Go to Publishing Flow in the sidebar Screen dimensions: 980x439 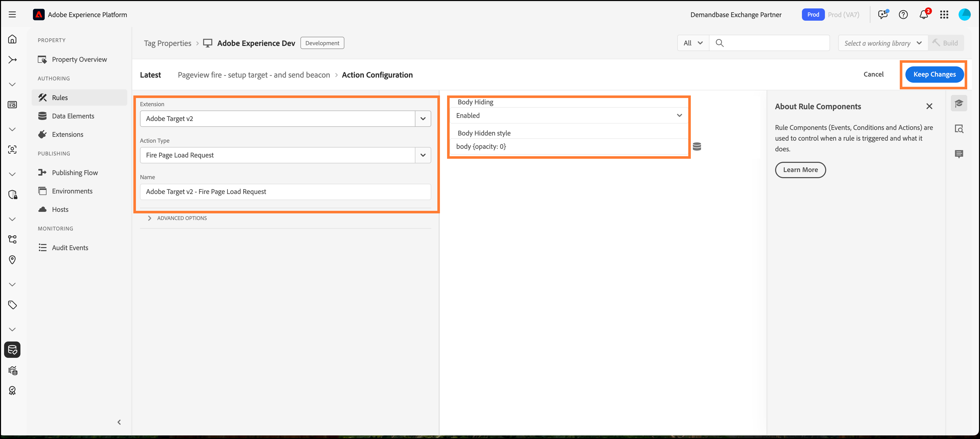click(x=75, y=173)
